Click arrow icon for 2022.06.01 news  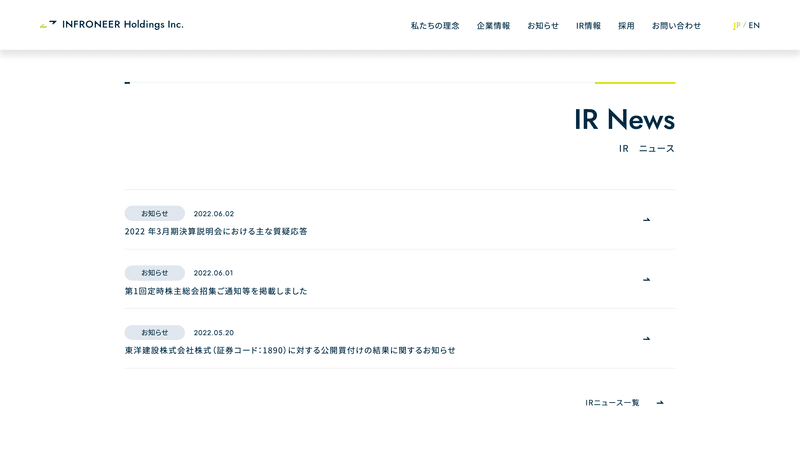coord(646,280)
